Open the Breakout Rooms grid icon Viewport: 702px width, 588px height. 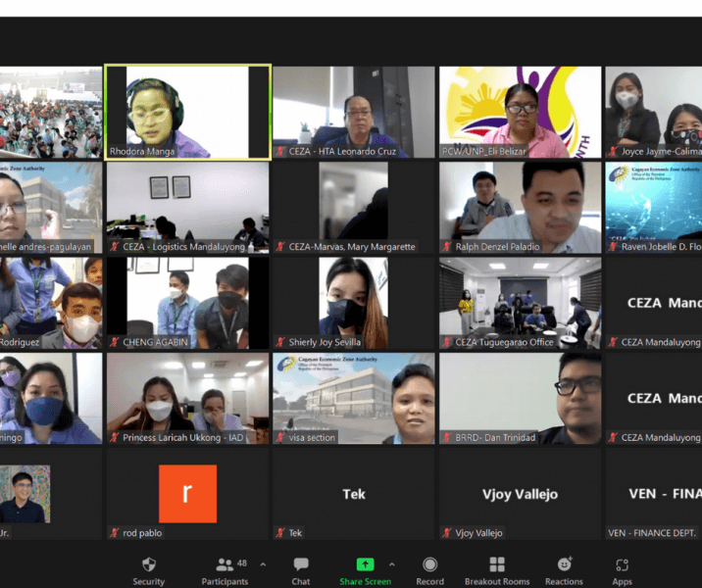coord(497,564)
